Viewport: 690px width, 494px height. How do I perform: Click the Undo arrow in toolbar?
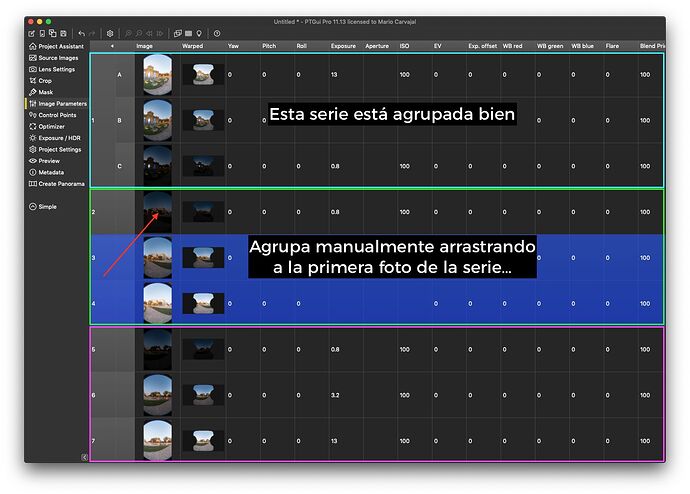81,33
